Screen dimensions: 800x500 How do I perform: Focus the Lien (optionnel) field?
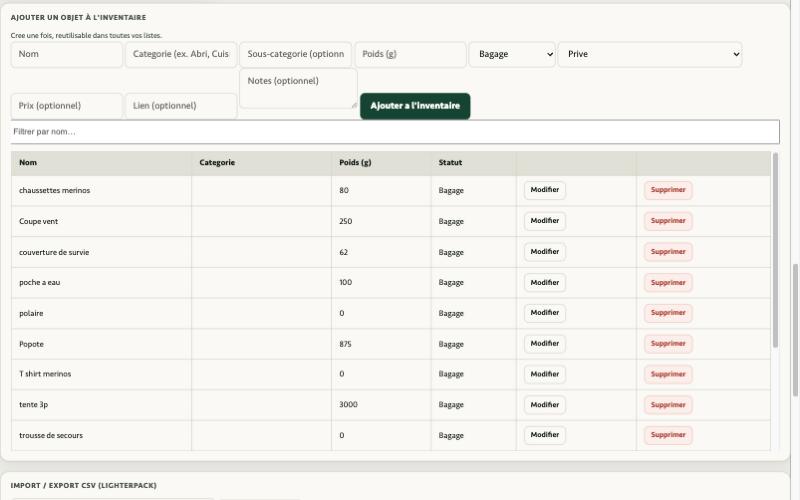coord(181,106)
